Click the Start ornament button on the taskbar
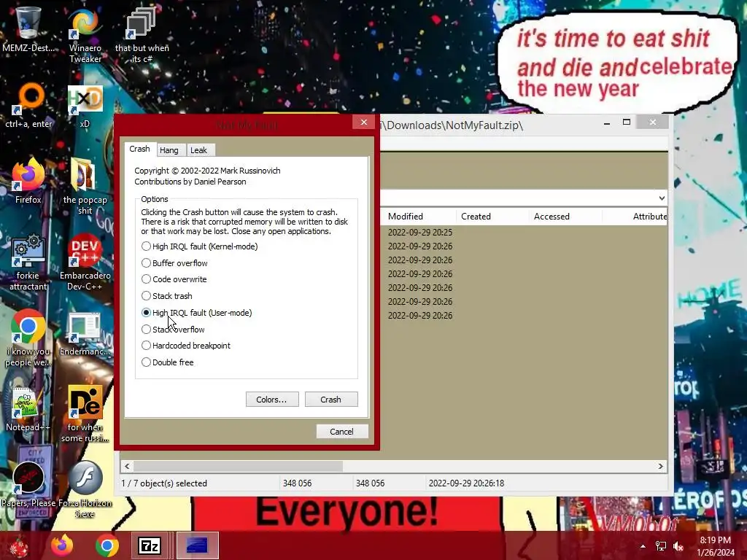This screenshot has height=560, width=747. click(x=18, y=545)
